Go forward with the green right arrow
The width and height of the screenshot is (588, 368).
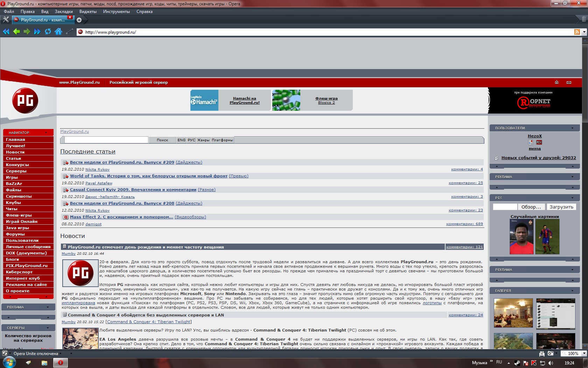[27, 32]
